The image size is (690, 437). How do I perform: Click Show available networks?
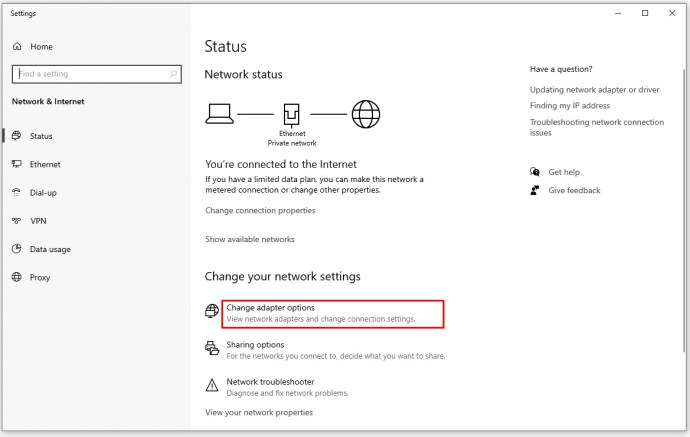[250, 239]
